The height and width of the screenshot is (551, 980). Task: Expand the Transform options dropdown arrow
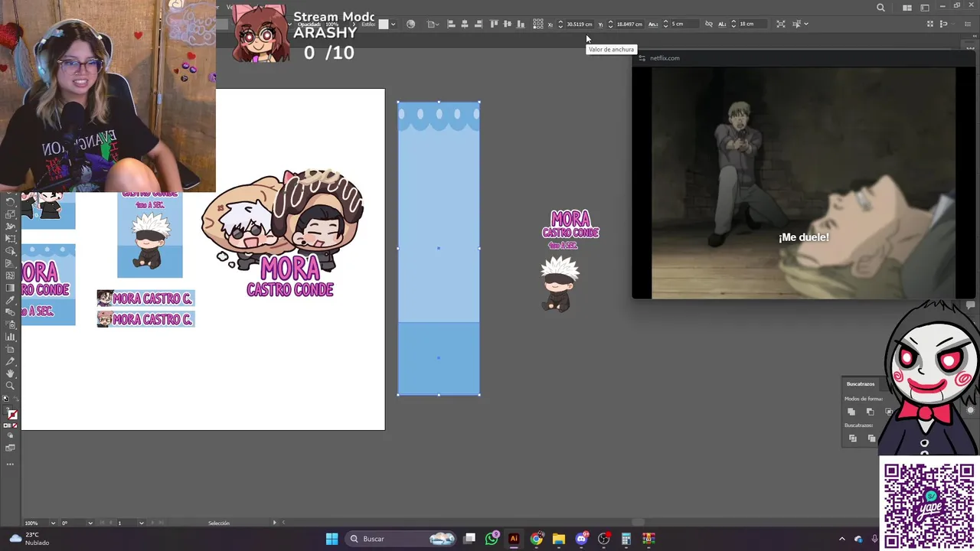[805, 24]
